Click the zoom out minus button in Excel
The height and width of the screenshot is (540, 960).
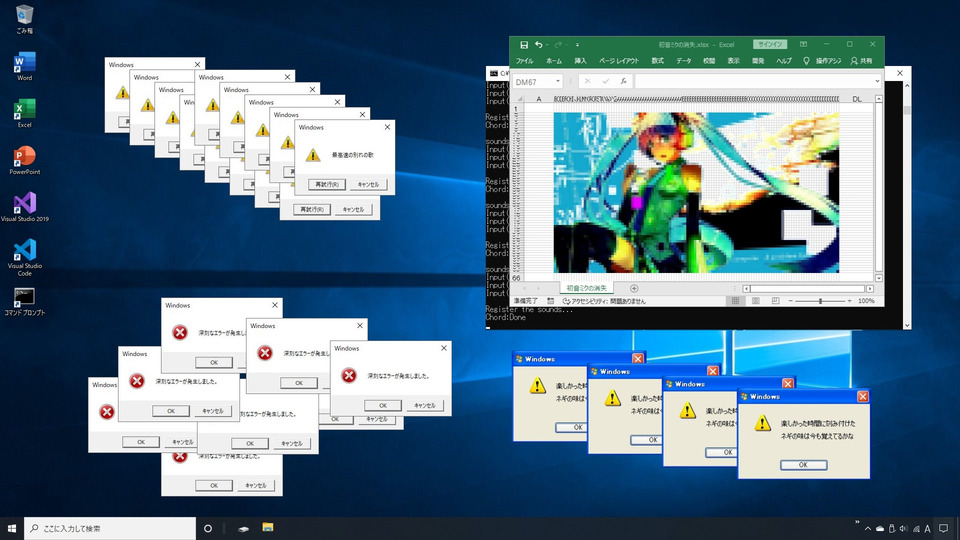[790, 301]
